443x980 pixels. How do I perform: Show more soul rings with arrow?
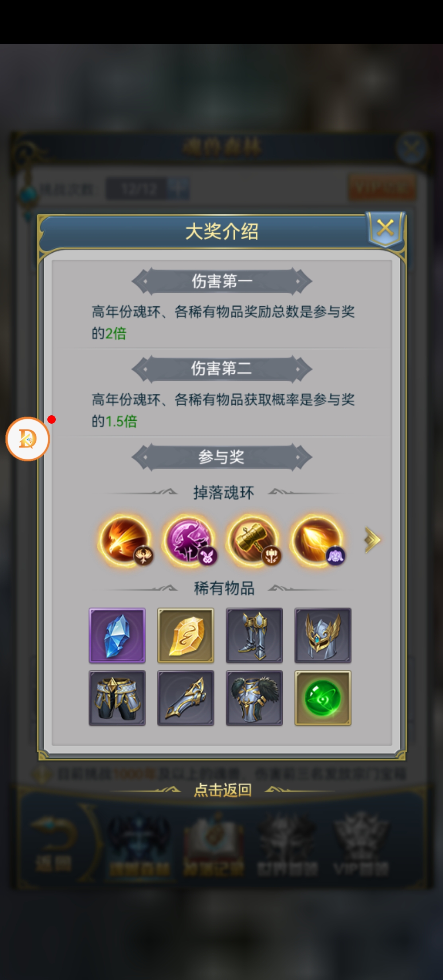coord(372,540)
